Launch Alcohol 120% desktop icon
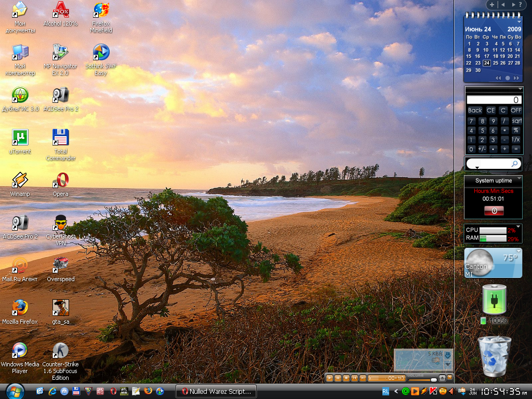The width and height of the screenshot is (532, 399). tap(61, 10)
